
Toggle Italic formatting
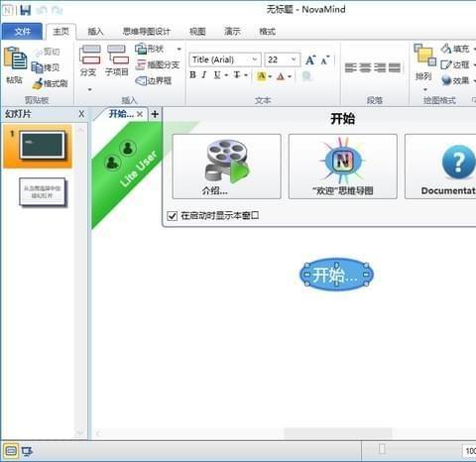[204, 75]
